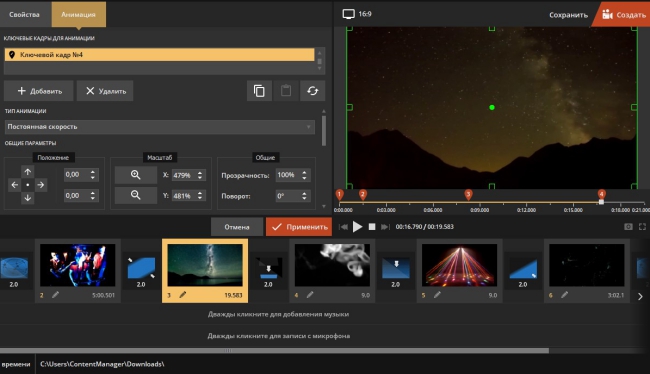This screenshot has height=374, width=650.
Task: Center the position with the dot button
Action: coord(27,185)
